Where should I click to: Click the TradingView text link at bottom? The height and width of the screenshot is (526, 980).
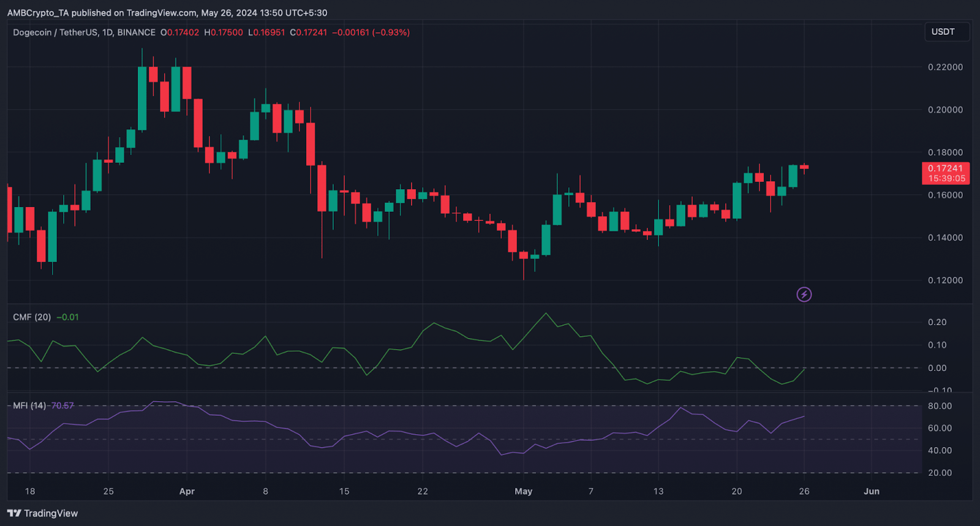pyautogui.click(x=51, y=513)
